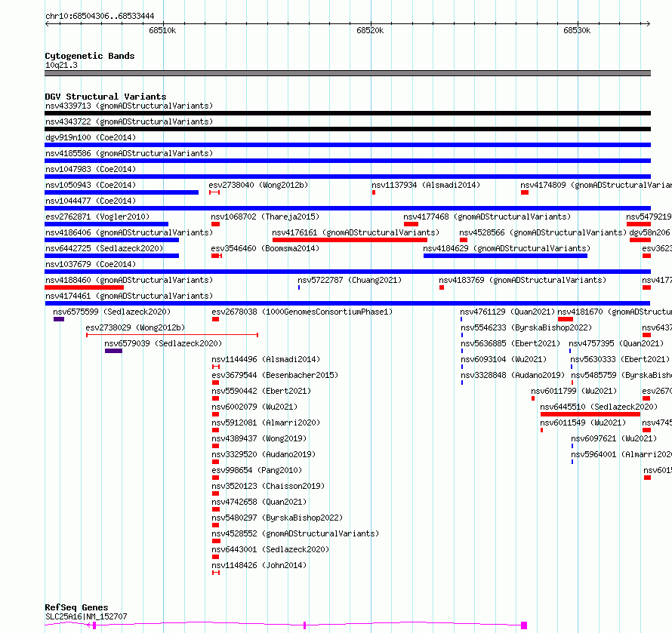672x633 pixels.
Task: Click nsv5480297 (ByrskaBishop2022) label
Action: (277, 518)
